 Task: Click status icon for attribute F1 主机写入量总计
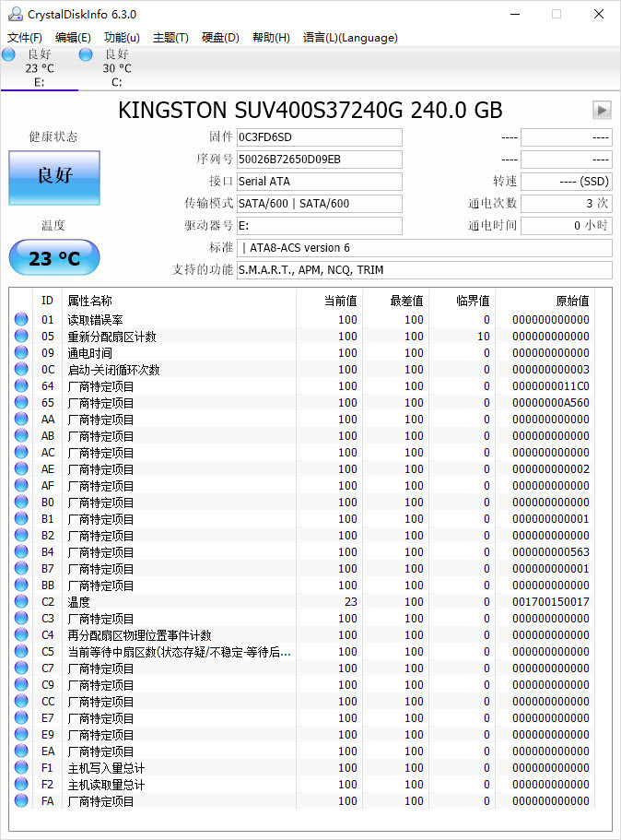coord(21,768)
